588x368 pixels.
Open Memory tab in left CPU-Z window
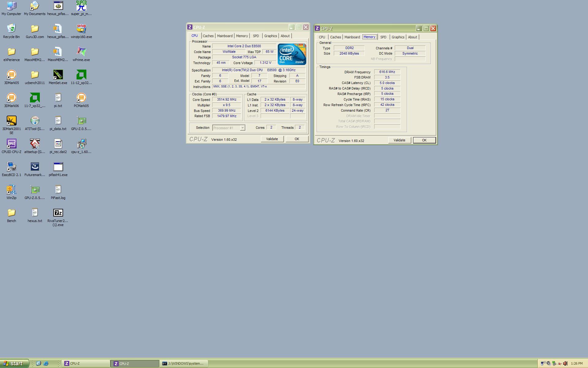[242, 36]
